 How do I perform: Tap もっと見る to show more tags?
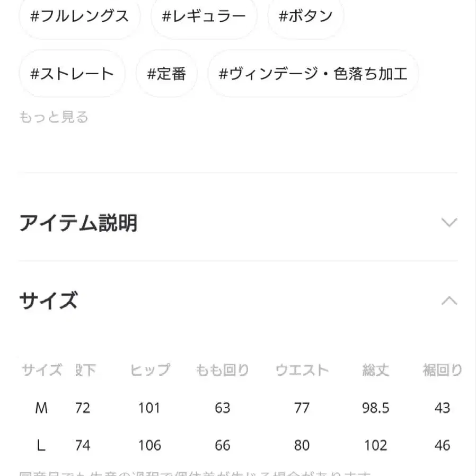(x=55, y=117)
